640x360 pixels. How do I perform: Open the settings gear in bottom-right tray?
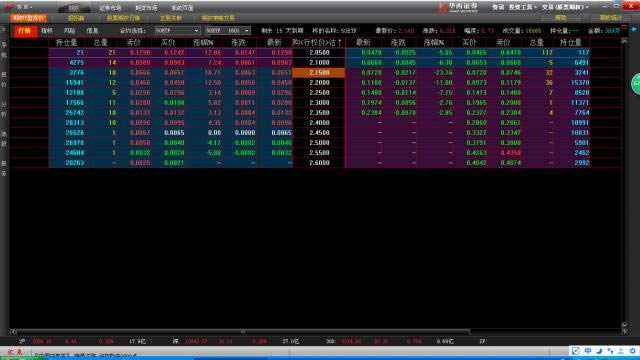click(x=632, y=351)
